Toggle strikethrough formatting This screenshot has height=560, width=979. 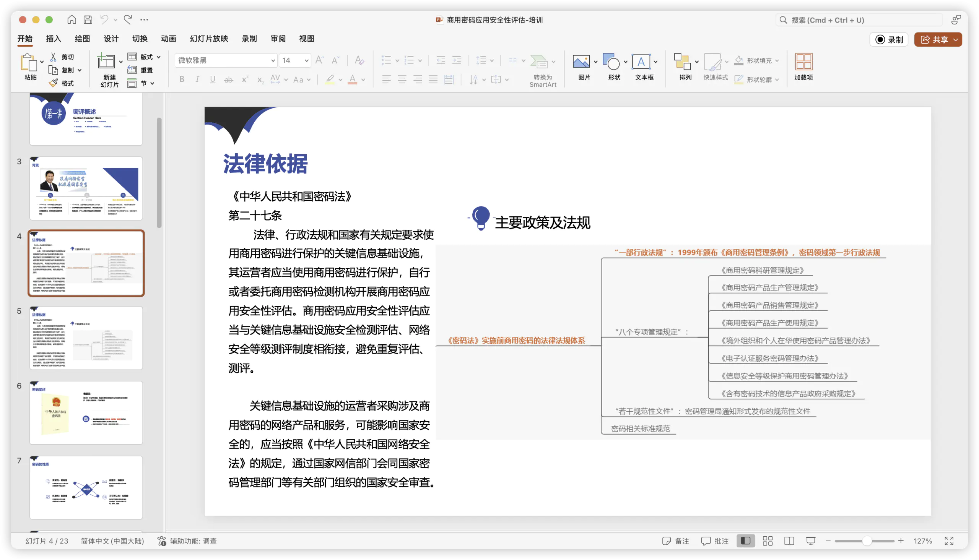229,79
